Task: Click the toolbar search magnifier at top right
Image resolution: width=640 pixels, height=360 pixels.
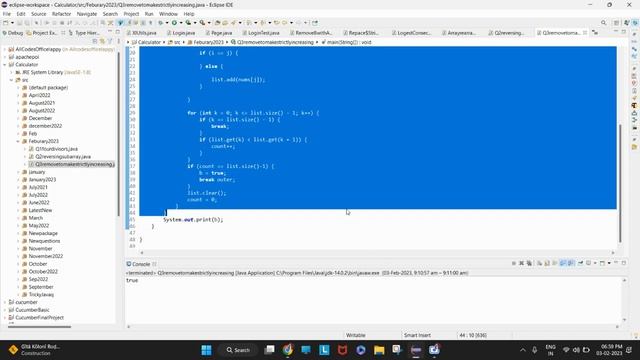Action: tap(603, 23)
